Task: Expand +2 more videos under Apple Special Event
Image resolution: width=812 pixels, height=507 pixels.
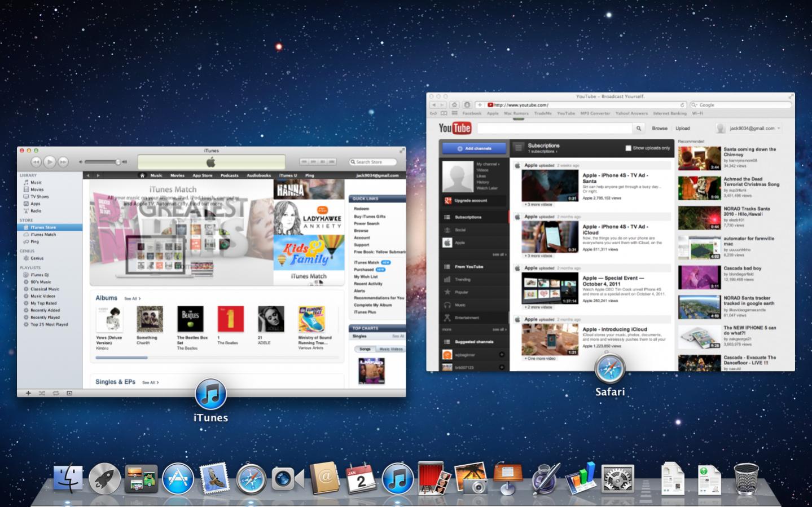Action: coord(538,307)
